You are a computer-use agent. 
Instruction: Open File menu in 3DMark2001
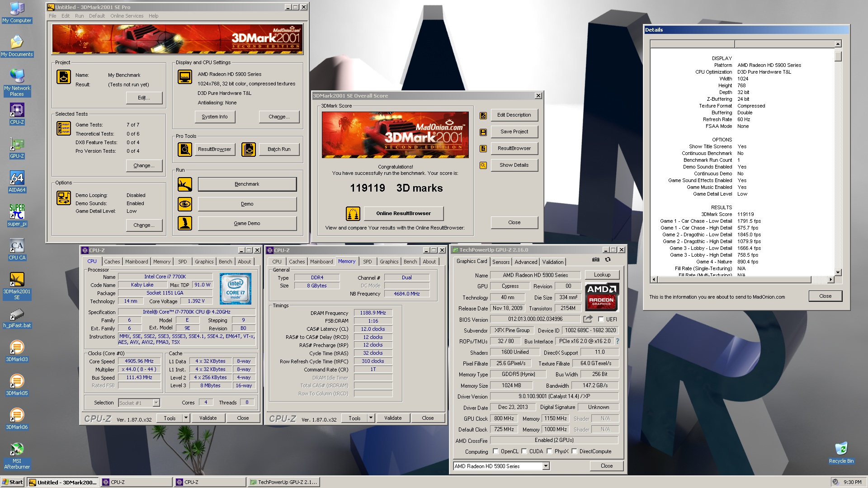52,16
